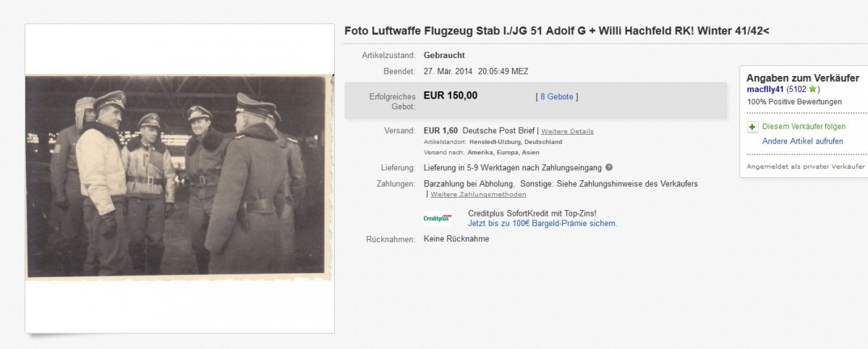The height and width of the screenshot is (349, 868).
Task: Open the '8 Gebote' bid history
Action: 556,96
